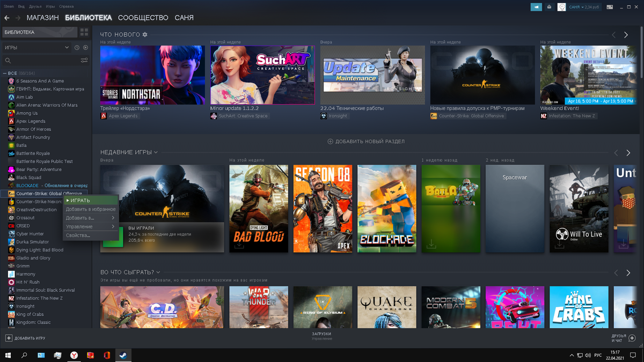Select Durka Simulator in game list

[x=33, y=242]
